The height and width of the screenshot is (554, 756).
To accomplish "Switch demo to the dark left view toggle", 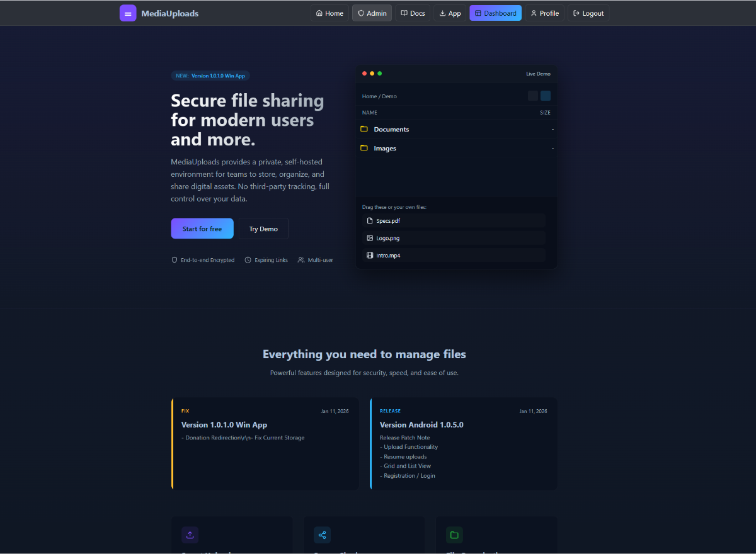I will tap(533, 96).
